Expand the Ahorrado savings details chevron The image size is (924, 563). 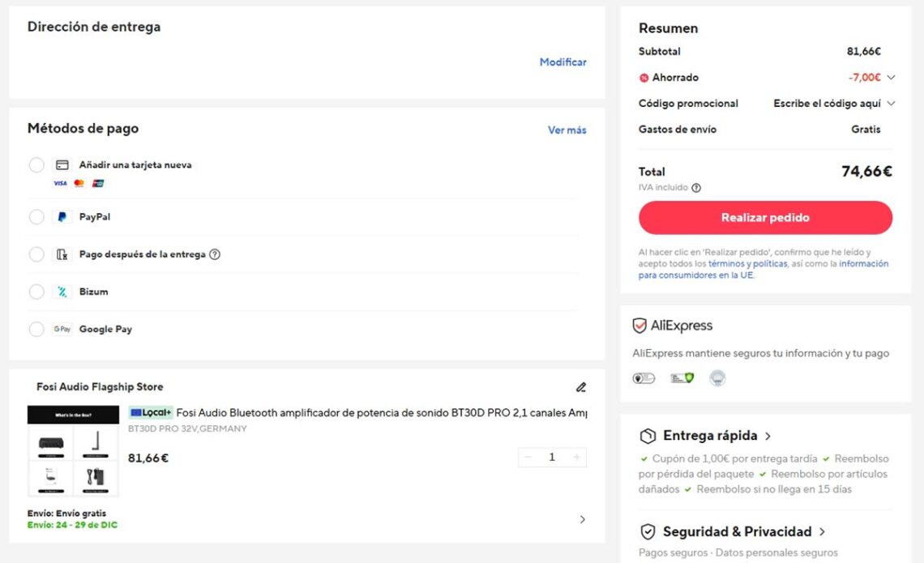click(x=891, y=78)
